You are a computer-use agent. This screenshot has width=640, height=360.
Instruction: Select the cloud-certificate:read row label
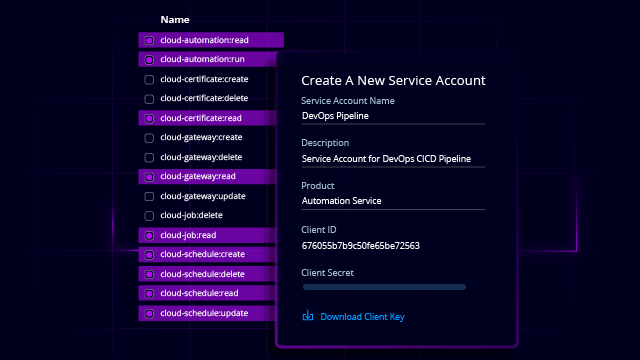pyautogui.click(x=201, y=118)
